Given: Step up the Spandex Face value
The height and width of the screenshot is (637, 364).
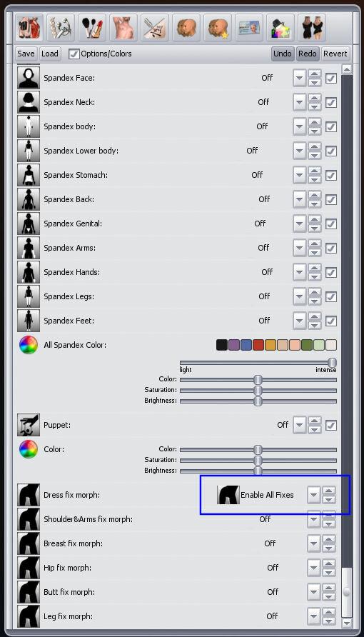Looking at the screenshot, I should coord(315,74).
